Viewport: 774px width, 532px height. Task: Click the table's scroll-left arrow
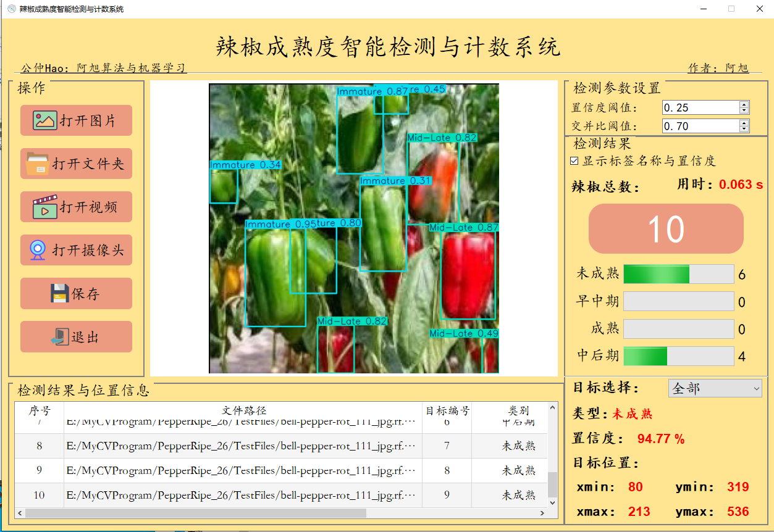(x=20, y=513)
